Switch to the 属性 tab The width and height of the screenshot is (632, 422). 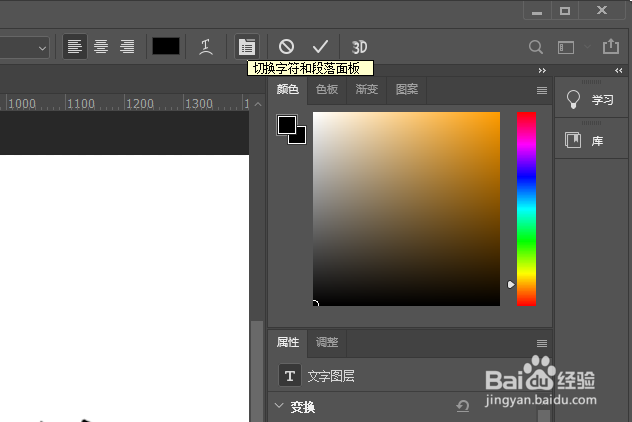pos(288,343)
